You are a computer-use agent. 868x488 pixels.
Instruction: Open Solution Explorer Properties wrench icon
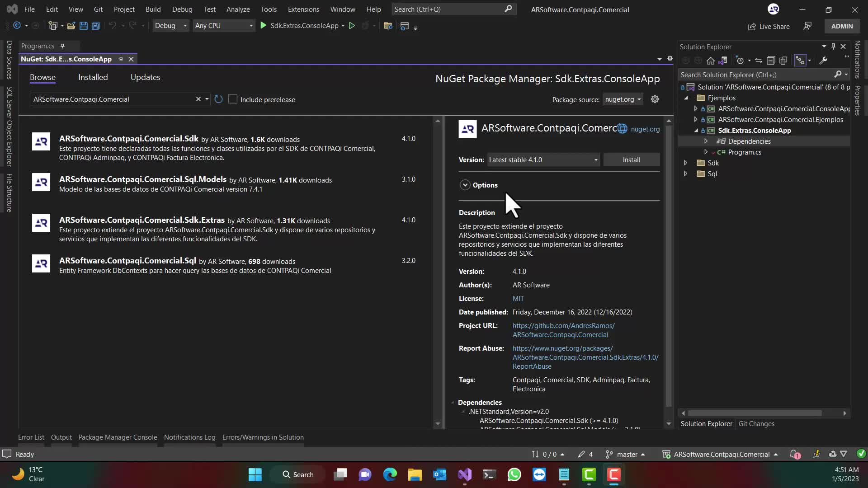pos(824,60)
